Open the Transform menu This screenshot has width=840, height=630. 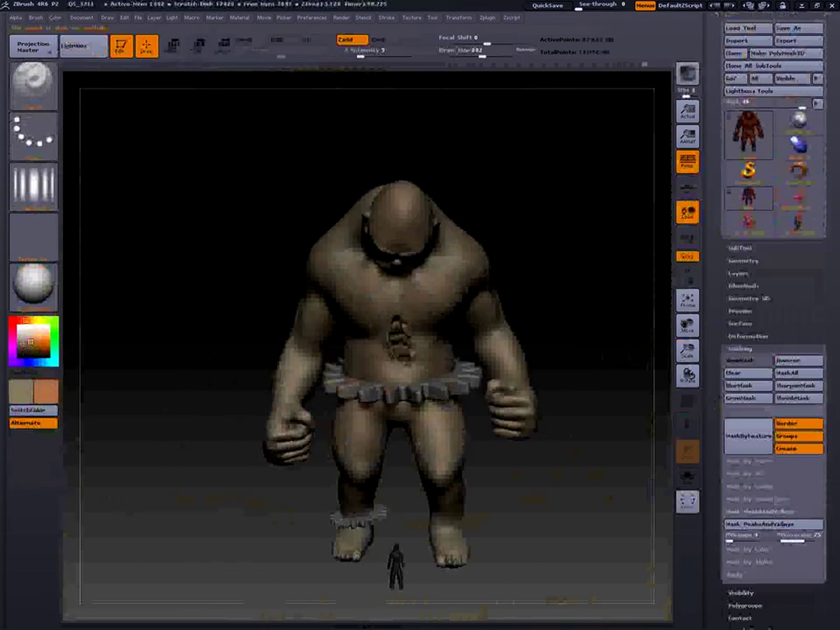(458, 17)
